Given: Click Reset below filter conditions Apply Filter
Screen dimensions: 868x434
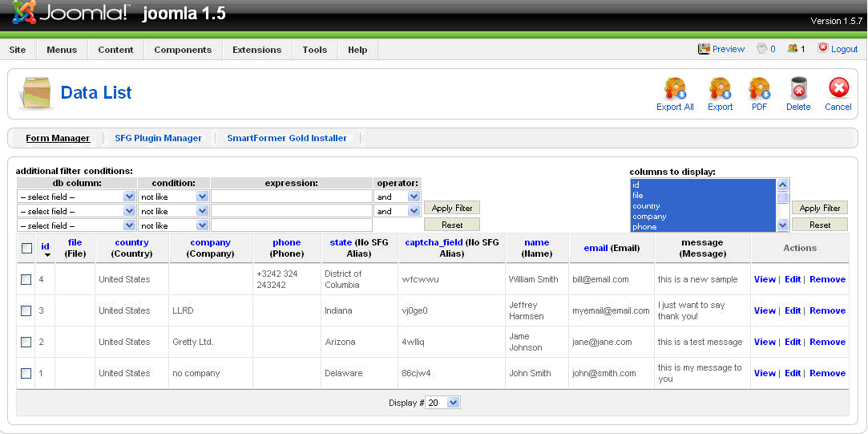Looking at the screenshot, I should tap(452, 225).
